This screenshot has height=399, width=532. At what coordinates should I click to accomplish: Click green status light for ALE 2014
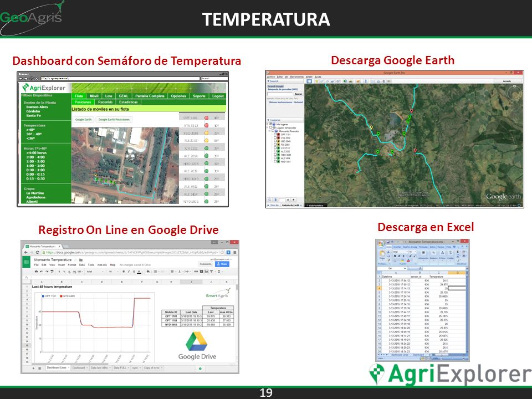click(x=206, y=156)
